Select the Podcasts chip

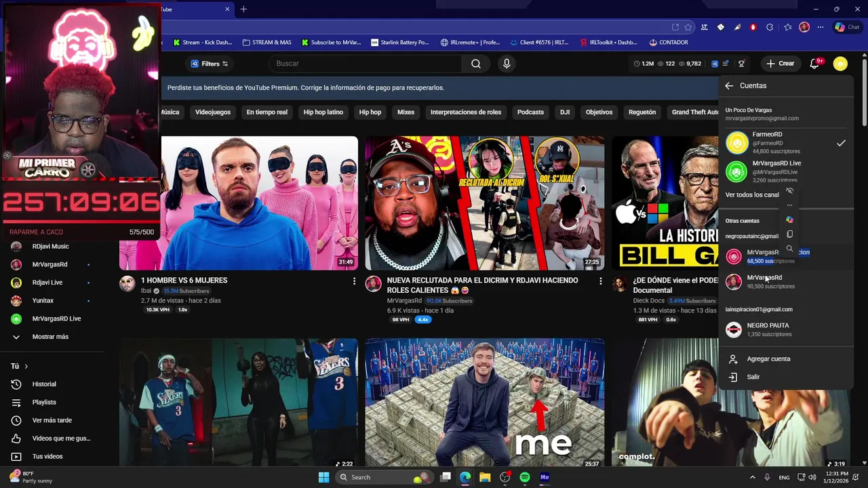(x=530, y=112)
